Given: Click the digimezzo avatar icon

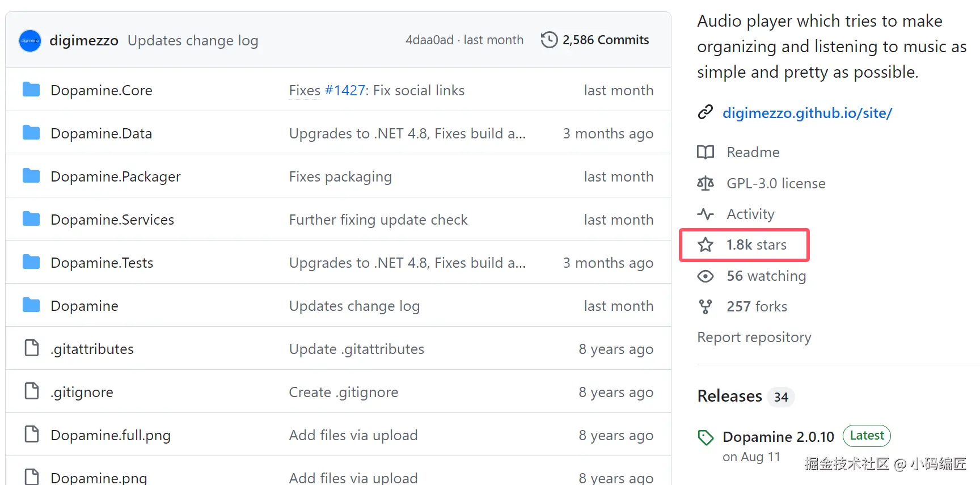Looking at the screenshot, I should click(x=30, y=41).
